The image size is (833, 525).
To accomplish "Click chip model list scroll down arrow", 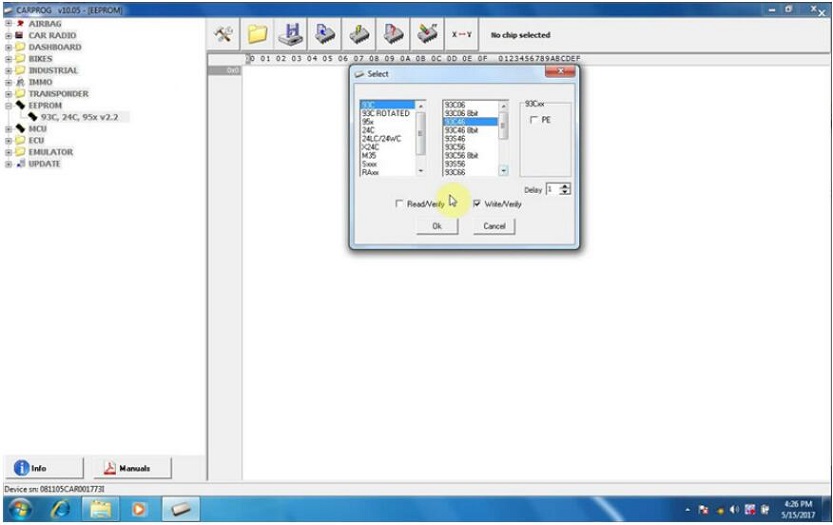I will pos(503,171).
